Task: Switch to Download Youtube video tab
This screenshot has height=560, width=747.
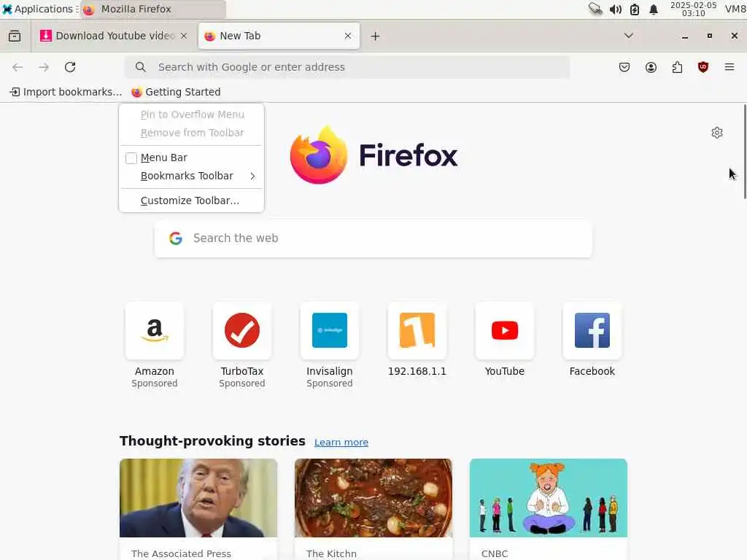Action: pos(114,36)
